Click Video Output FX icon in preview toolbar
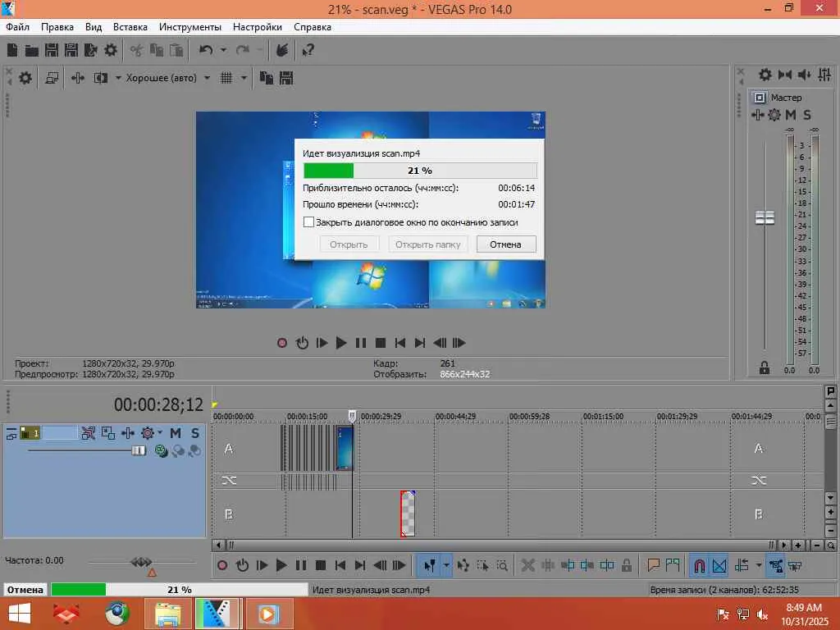This screenshot has width=840, height=630. pos(78,78)
